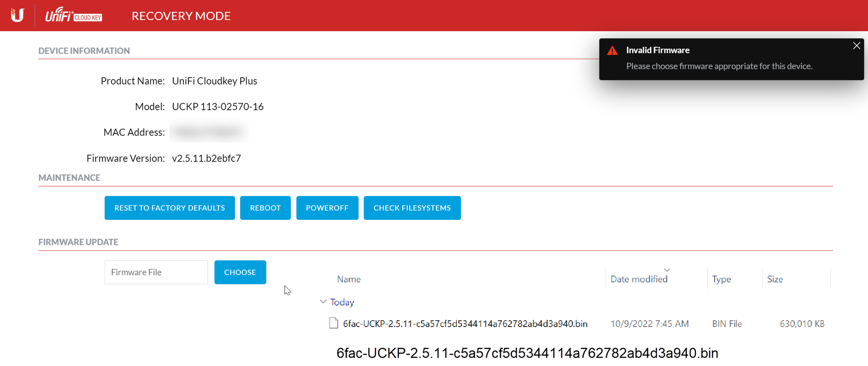Power off the device with Poweroff
868x366 pixels.
tap(327, 208)
